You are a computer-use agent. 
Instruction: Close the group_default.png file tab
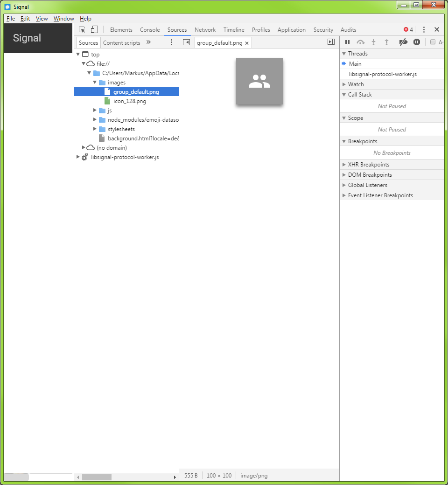click(247, 43)
